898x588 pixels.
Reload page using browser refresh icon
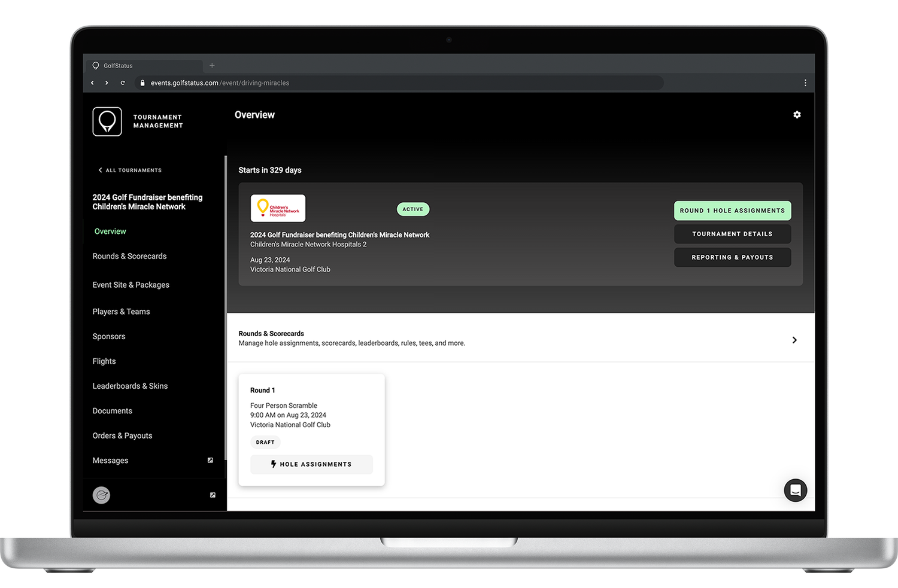pos(123,83)
